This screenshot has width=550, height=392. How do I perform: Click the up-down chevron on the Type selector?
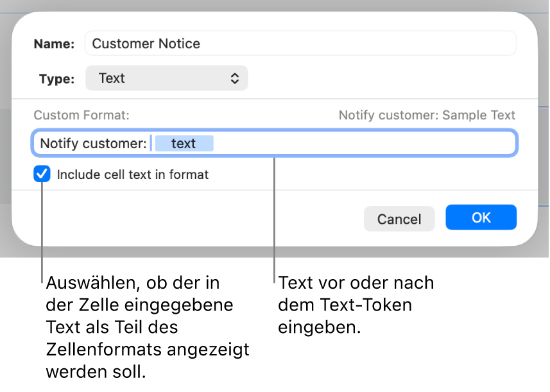pyautogui.click(x=236, y=78)
